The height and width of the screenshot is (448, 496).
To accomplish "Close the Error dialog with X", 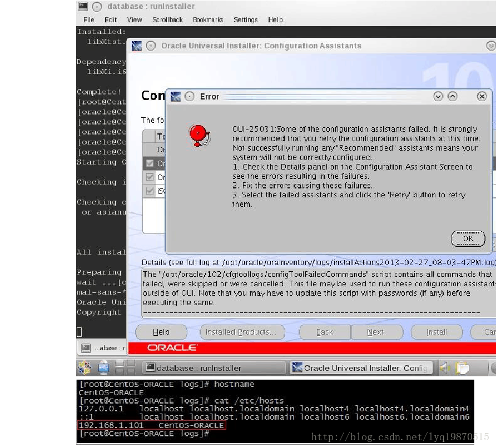I will point(482,96).
